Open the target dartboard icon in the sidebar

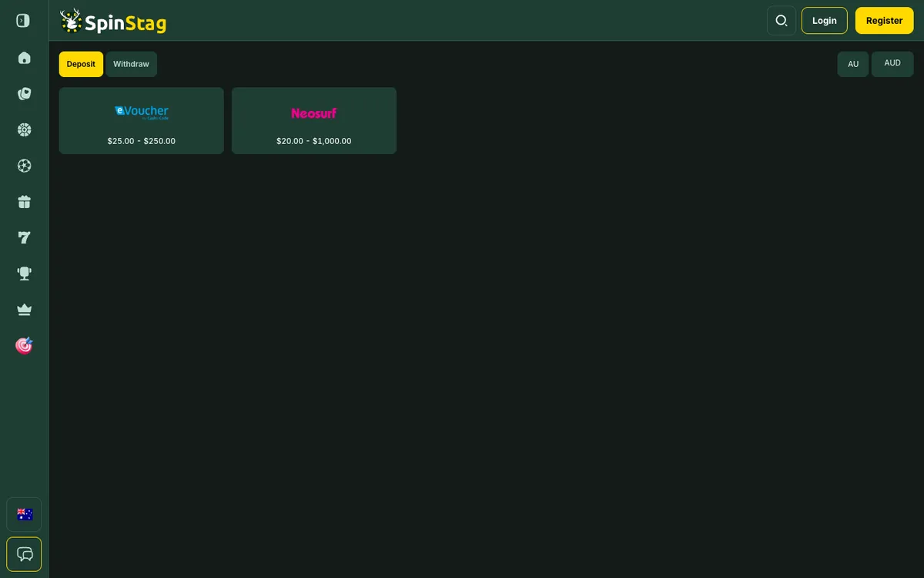click(24, 345)
